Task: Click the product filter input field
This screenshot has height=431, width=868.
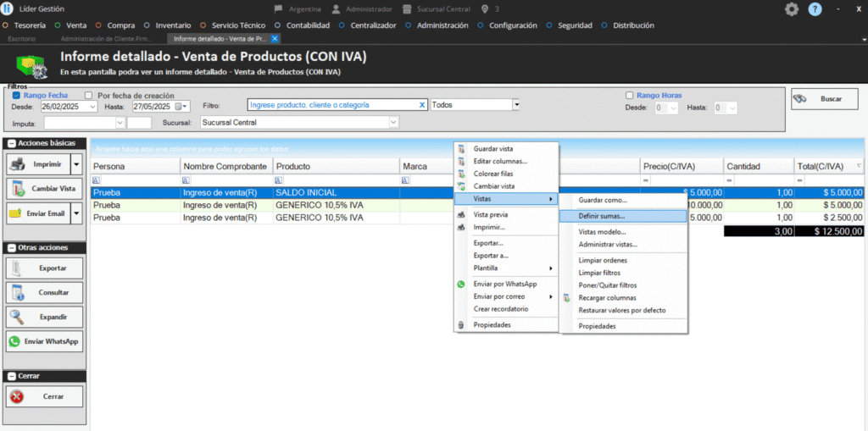Action: pyautogui.click(x=331, y=105)
